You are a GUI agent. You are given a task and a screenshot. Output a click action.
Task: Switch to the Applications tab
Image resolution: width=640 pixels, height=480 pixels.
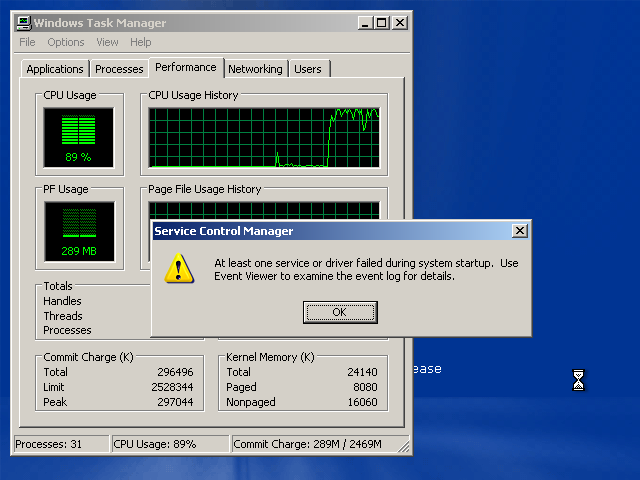tap(55, 69)
